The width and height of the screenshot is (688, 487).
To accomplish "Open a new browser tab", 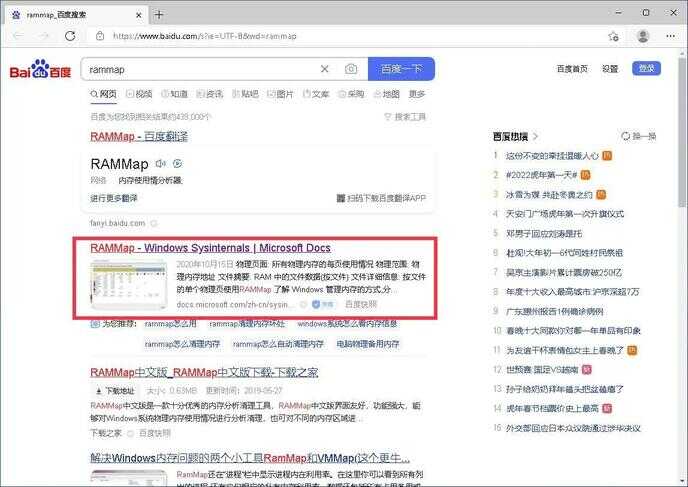I will tap(159, 15).
